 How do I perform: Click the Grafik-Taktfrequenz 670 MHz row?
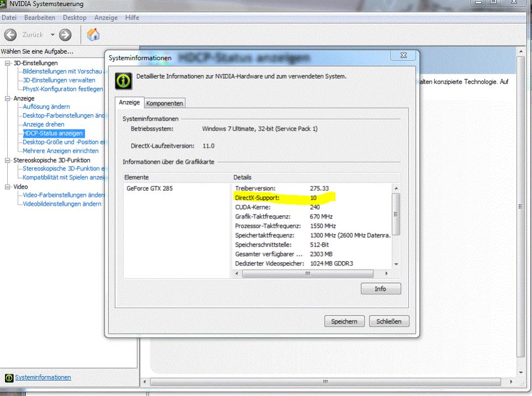pyautogui.click(x=312, y=217)
